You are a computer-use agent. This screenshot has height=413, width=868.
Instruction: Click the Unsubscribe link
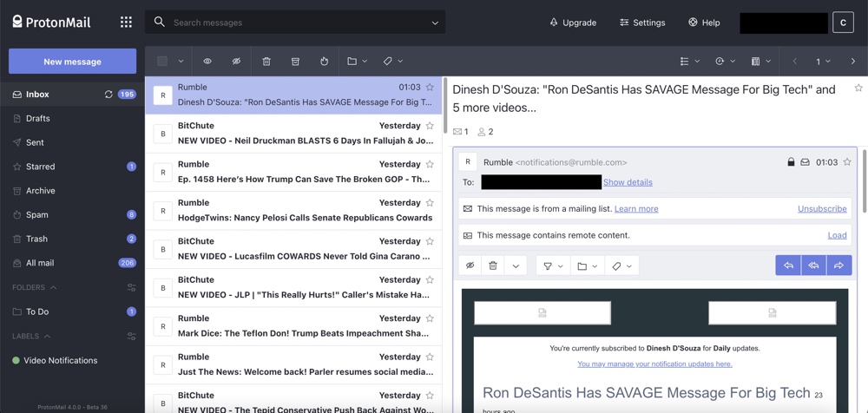(822, 209)
